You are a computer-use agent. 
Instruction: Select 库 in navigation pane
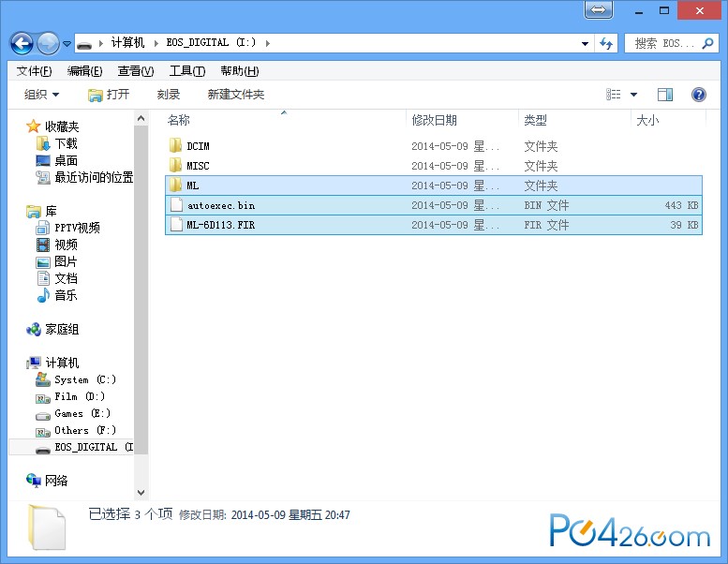pyautogui.click(x=51, y=211)
